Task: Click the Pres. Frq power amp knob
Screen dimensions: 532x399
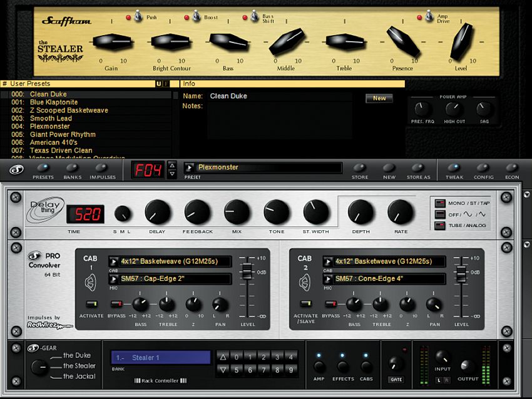Action: (422, 109)
